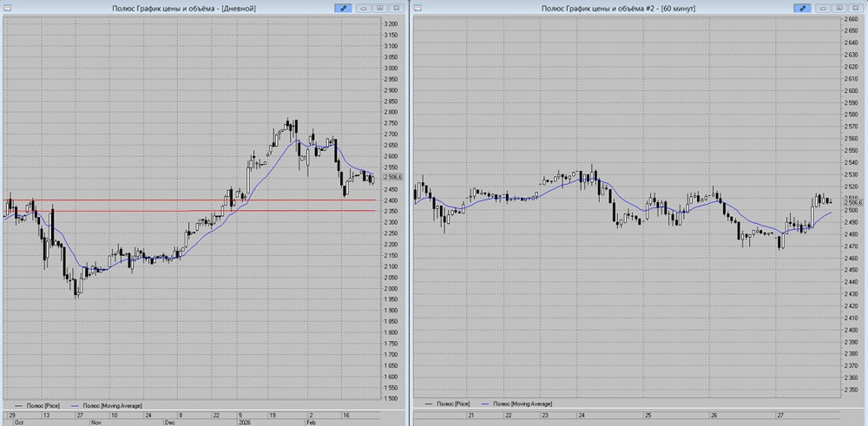868x426 pixels.
Task: Click date label 29 on Дневной time axis
Action: 11,415
